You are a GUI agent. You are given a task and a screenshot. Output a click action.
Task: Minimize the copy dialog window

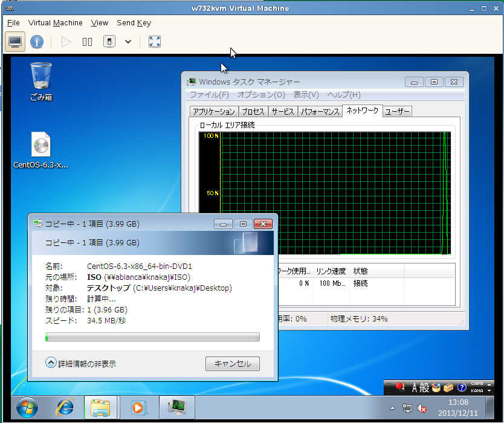[223, 224]
